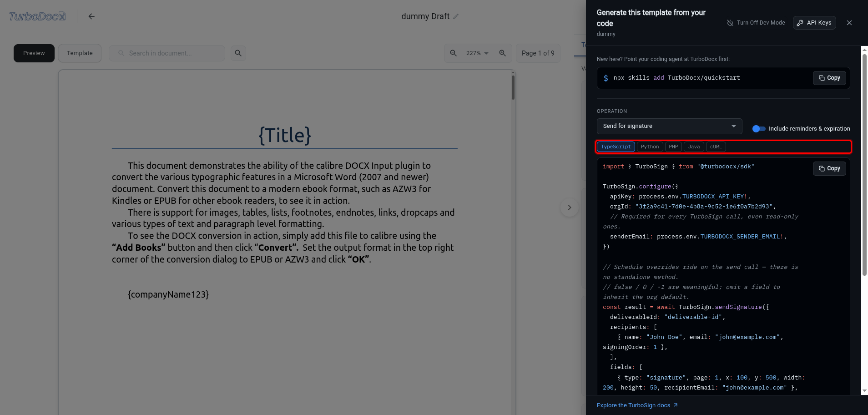Switch to the cURL tab
Screen dimensions: 868x415
pos(716,147)
